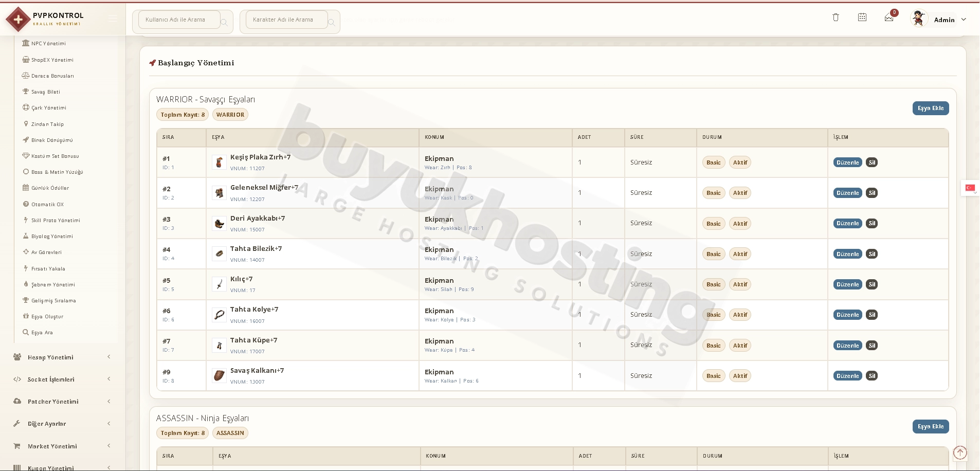Open the calendar icon in the header
The image size is (980, 471).
click(862, 17)
